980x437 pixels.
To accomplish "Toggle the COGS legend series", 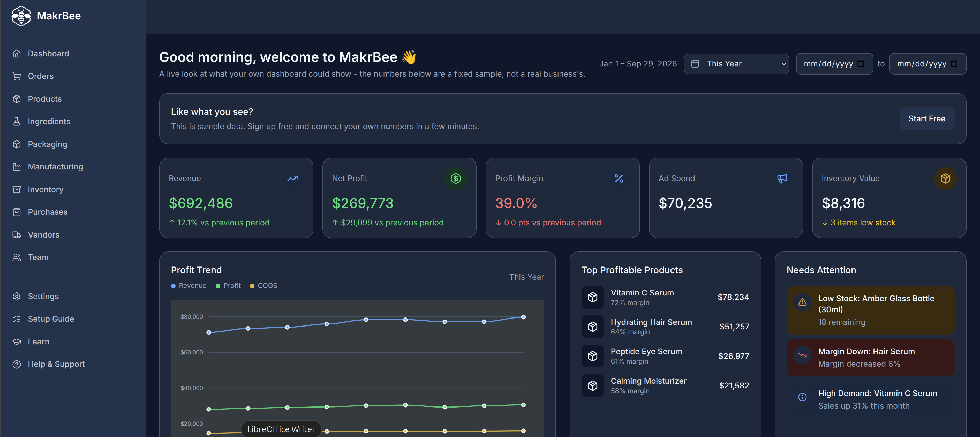I will coord(263,286).
